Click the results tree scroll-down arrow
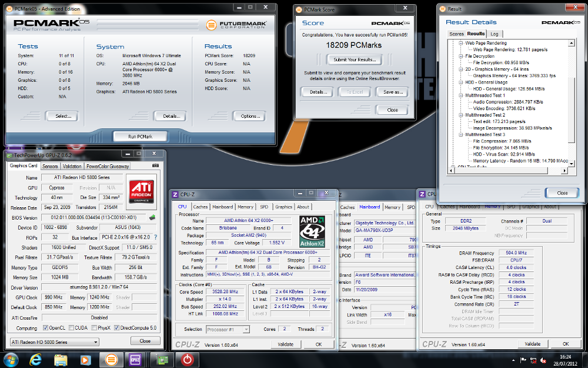Image resolution: width=588 pixels, height=368 pixels. click(571, 163)
